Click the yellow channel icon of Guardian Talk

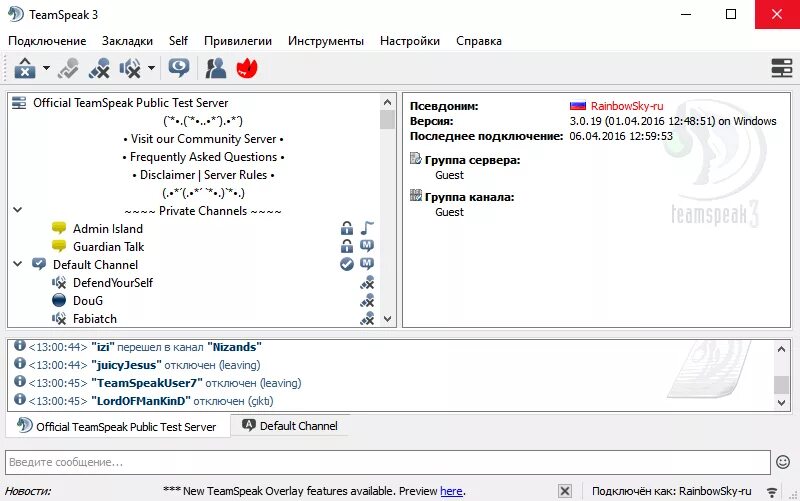coord(59,246)
